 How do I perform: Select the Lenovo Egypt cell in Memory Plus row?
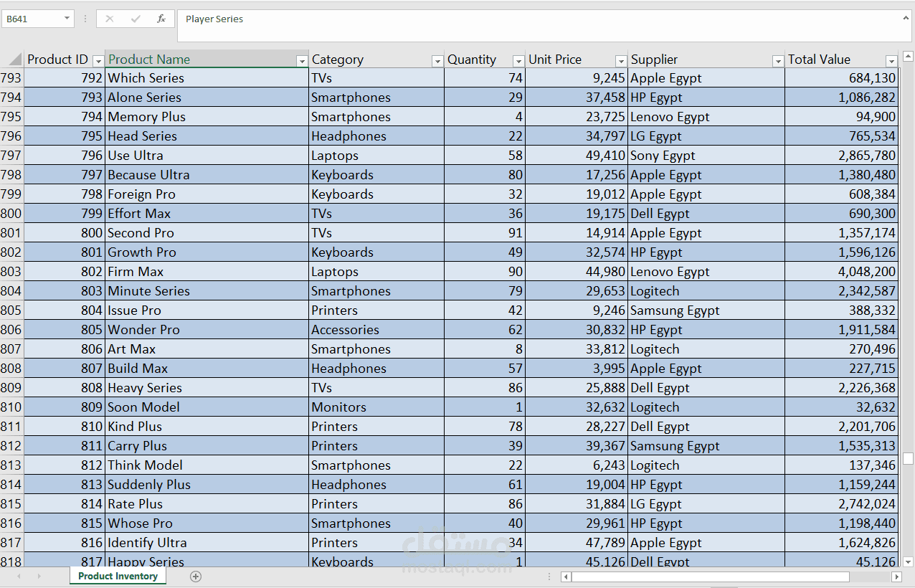click(706, 117)
